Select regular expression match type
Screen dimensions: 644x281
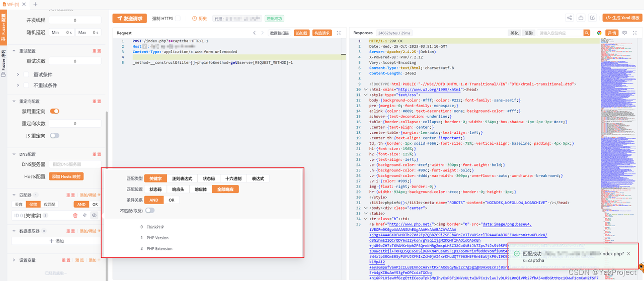pyautogui.click(x=182, y=178)
